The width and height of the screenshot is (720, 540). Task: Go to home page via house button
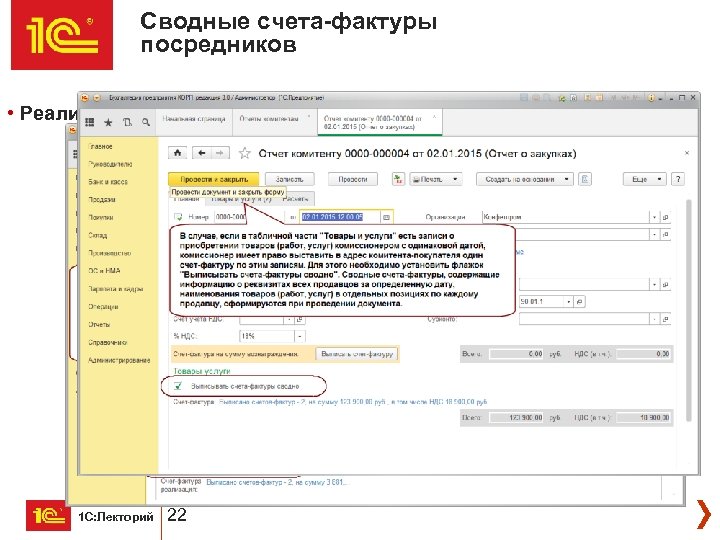[178, 153]
